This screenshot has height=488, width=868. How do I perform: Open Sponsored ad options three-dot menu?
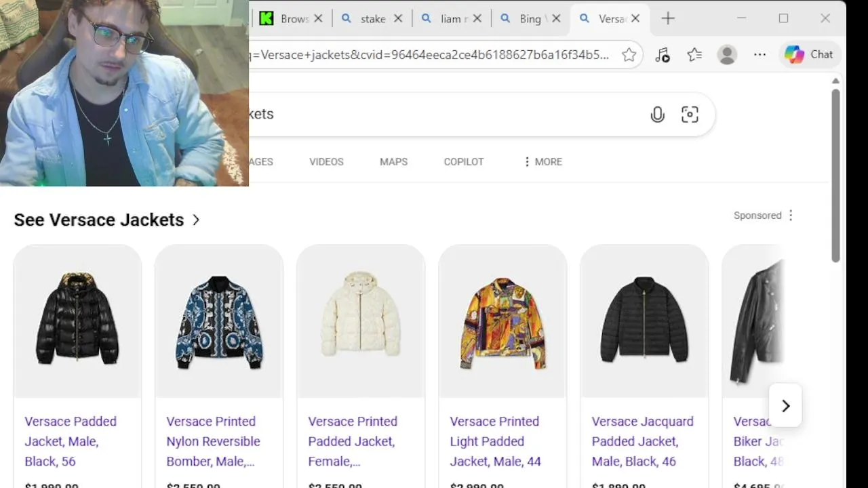tap(791, 216)
